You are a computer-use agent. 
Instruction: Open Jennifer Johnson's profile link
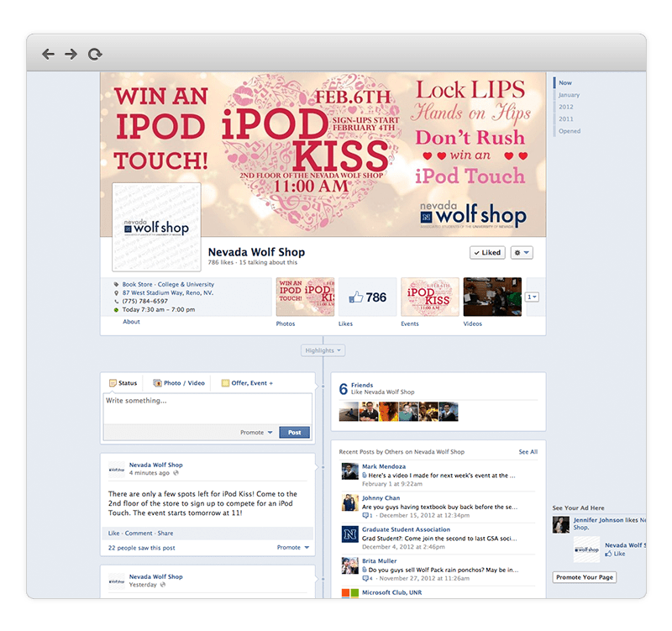tap(598, 520)
